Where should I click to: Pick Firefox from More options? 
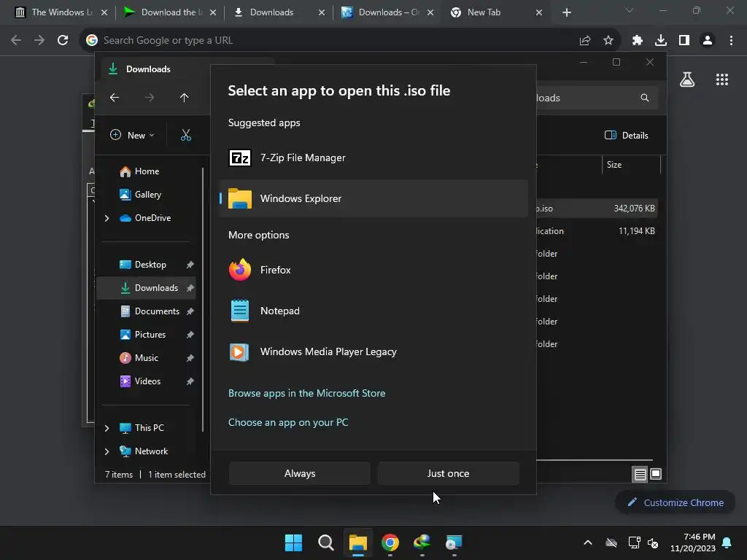click(373, 270)
